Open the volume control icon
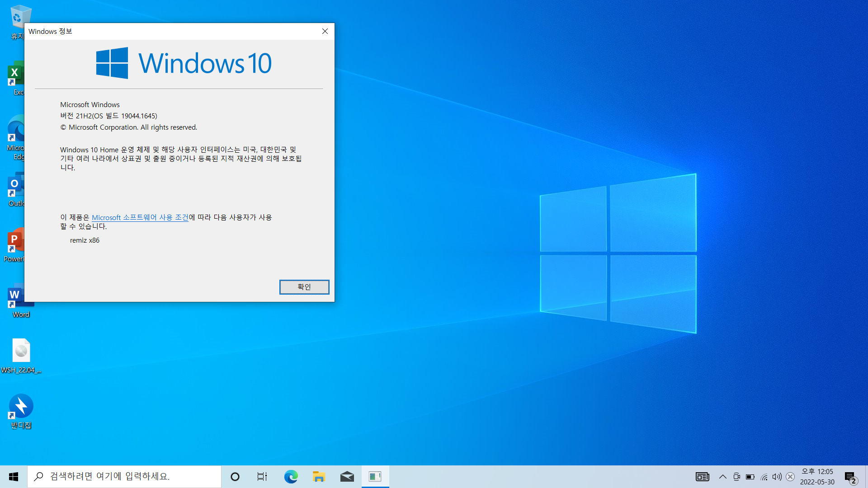 [x=777, y=477]
